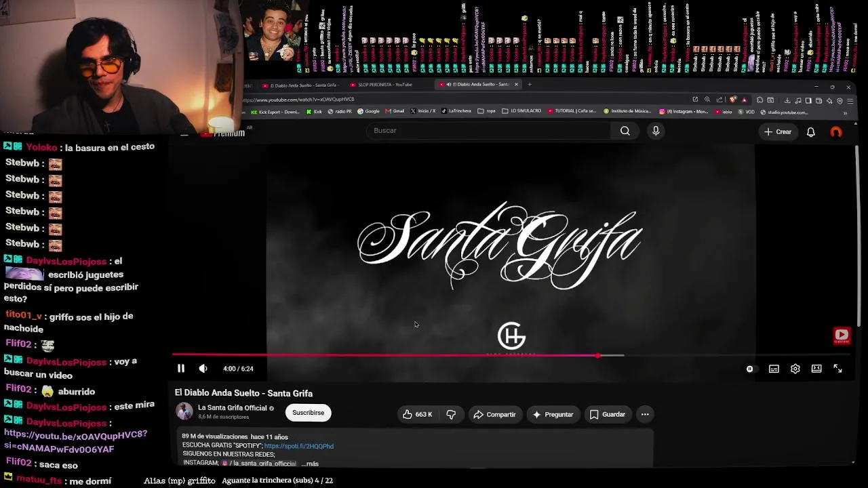
Task: Dislike the video
Action: click(x=451, y=414)
